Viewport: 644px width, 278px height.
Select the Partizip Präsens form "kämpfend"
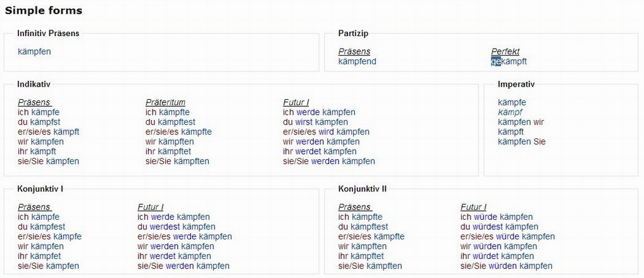click(x=357, y=61)
